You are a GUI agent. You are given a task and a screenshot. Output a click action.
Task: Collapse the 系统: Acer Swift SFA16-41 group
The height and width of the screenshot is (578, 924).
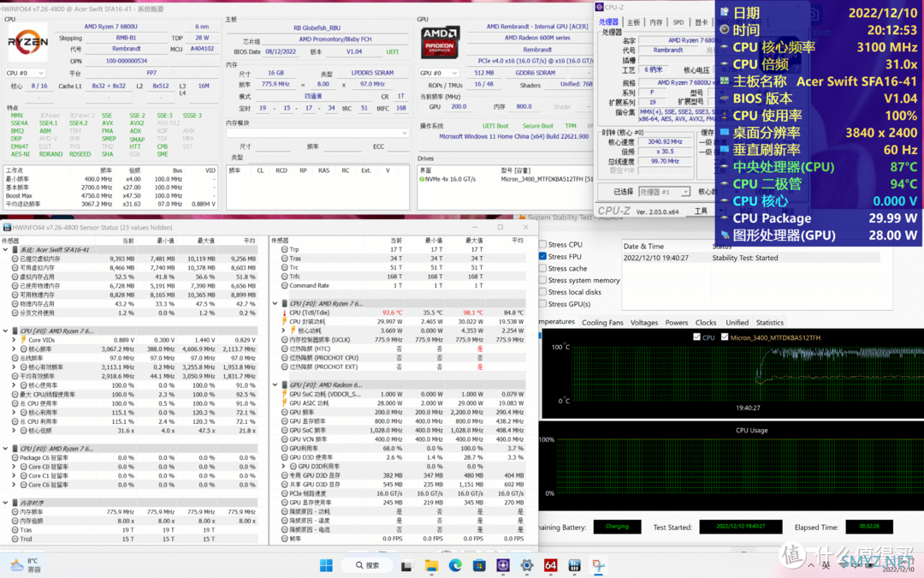6,249
